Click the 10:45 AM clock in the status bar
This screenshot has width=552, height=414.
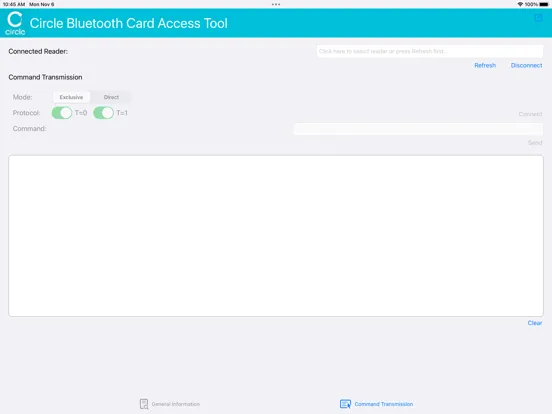(14, 4)
